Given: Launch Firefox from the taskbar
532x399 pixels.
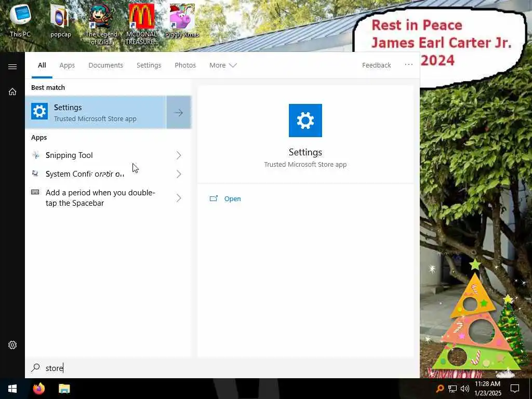Looking at the screenshot, I should (38, 389).
